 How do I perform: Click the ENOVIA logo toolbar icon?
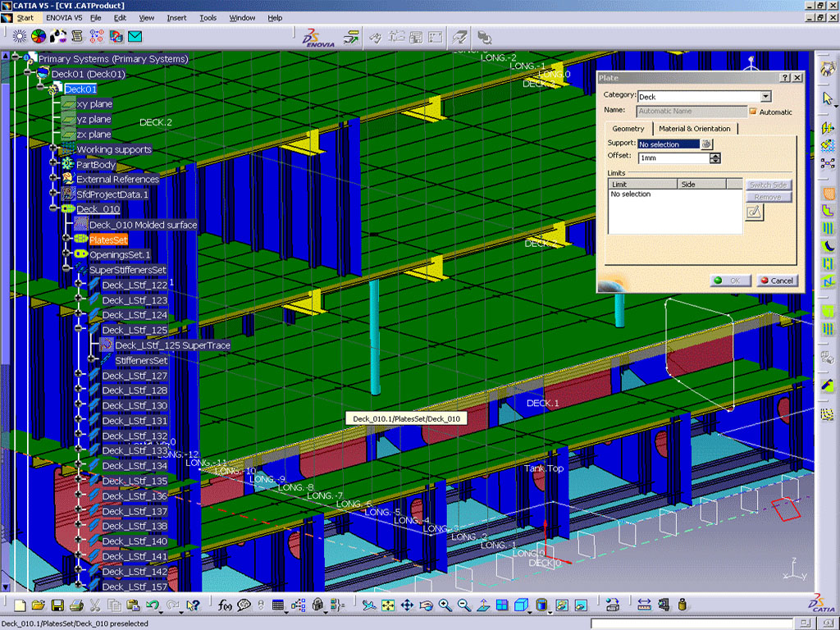click(317, 38)
